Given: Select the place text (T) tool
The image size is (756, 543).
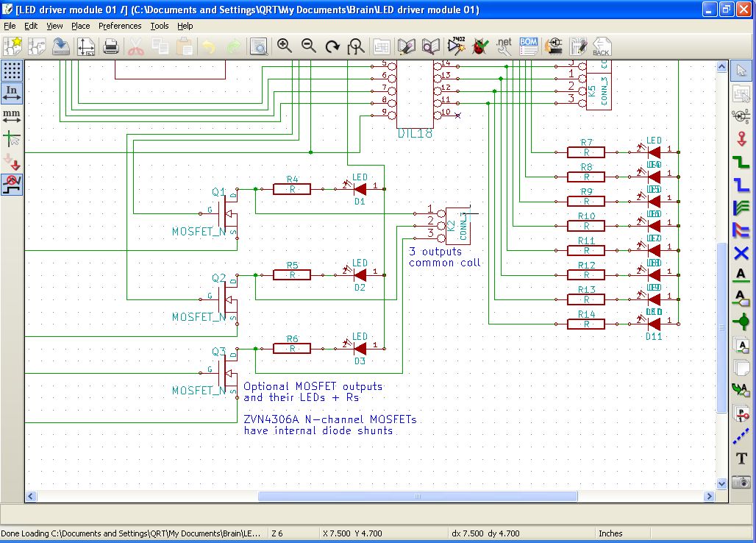Looking at the screenshot, I should [741, 458].
